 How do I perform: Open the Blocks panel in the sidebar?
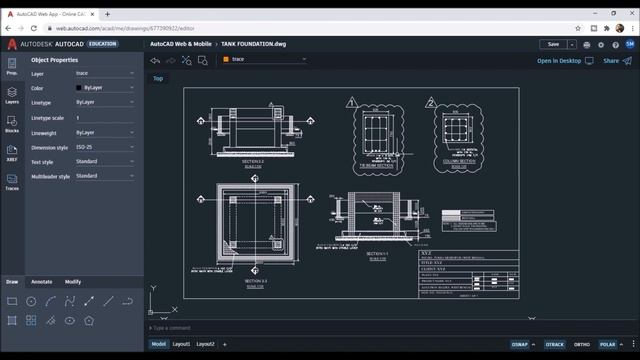point(12,124)
